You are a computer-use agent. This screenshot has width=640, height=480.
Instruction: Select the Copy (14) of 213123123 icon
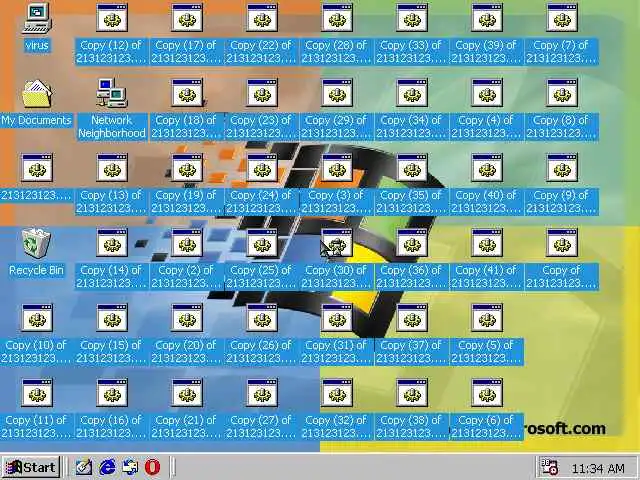click(112, 243)
